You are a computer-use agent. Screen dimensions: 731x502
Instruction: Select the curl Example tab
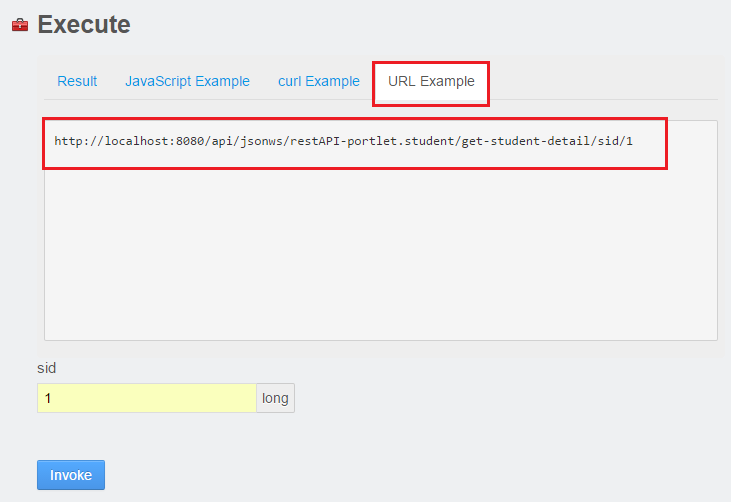(x=319, y=81)
